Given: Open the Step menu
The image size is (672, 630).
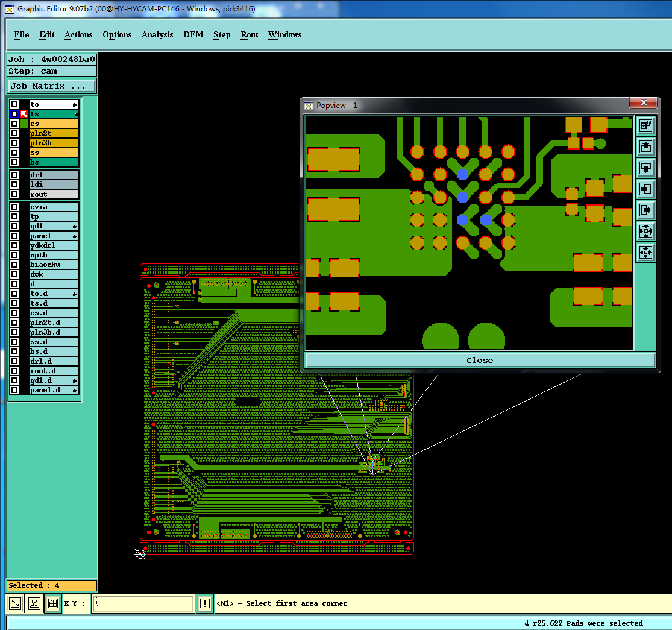Looking at the screenshot, I should click(x=222, y=35).
